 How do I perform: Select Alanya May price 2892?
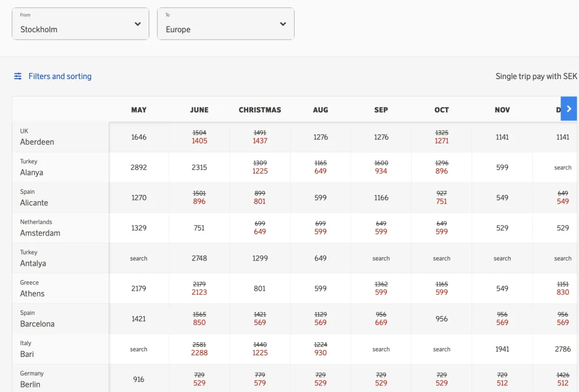[139, 167]
